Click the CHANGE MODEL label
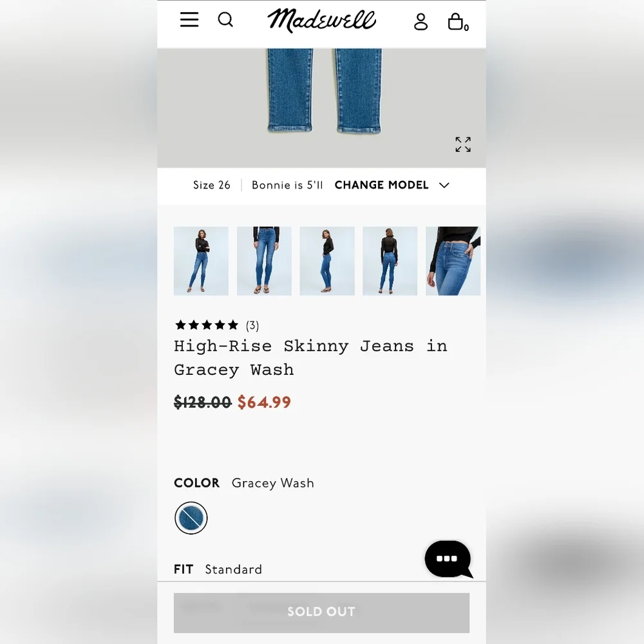The height and width of the screenshot is (644, 644). (381, 185)
